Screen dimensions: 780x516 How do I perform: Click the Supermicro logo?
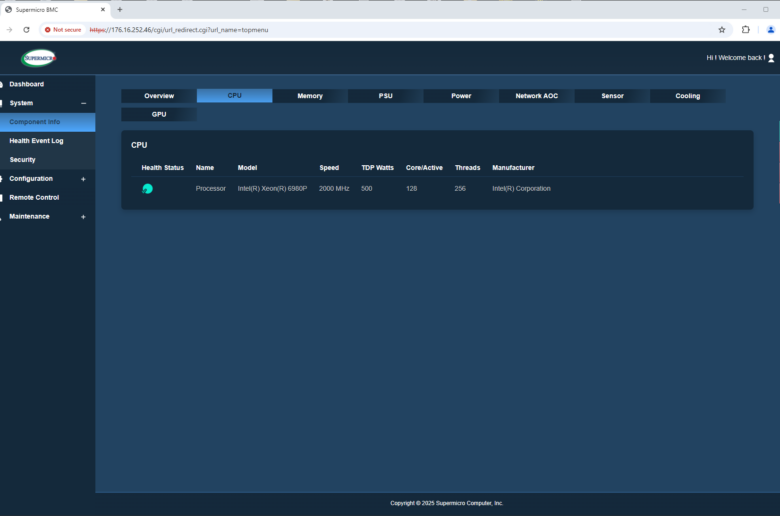pyautogui.click(x=39, y=58)
